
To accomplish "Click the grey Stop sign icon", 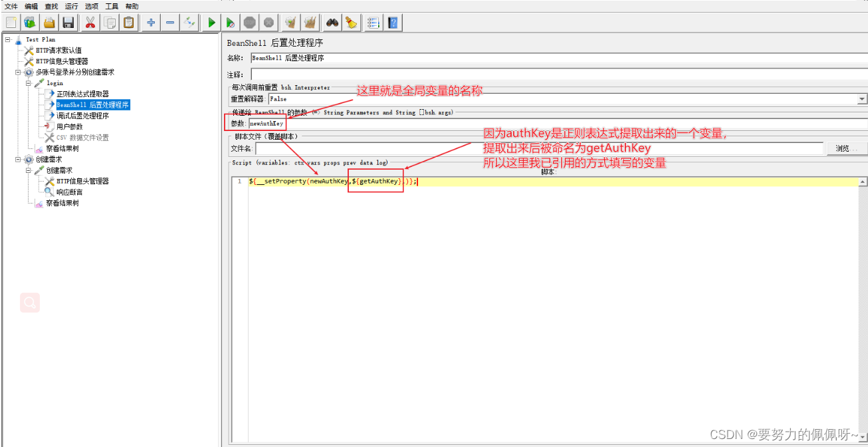I will click(249, 23).
